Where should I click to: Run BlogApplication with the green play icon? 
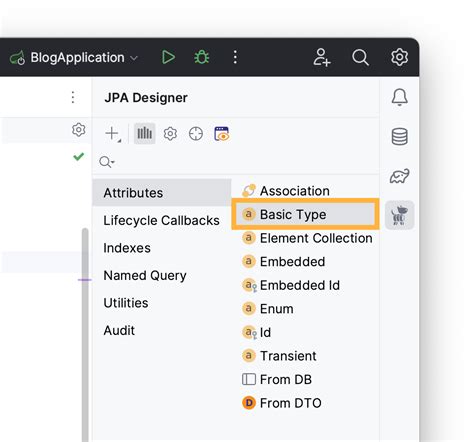(x=168, y=57)
